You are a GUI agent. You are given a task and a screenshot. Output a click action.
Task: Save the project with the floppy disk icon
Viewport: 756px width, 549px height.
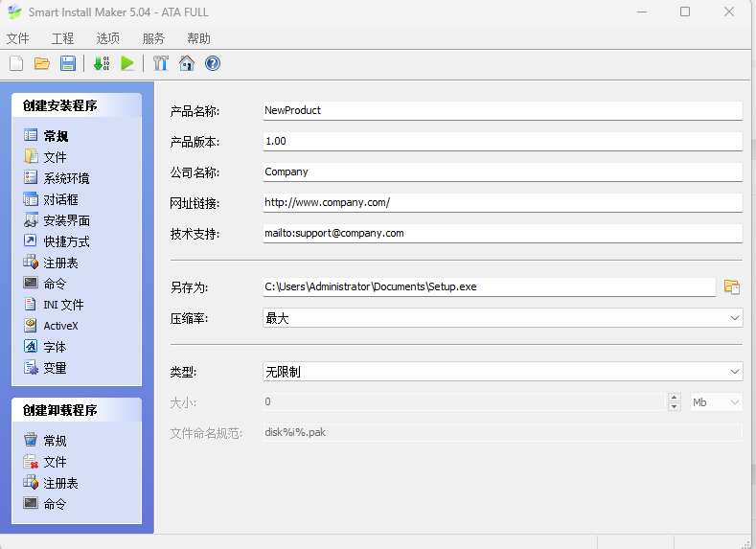[68, 64]
